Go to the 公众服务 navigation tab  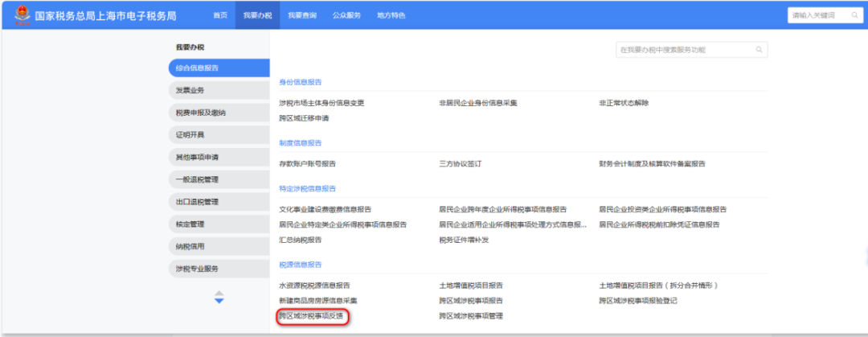346,15
